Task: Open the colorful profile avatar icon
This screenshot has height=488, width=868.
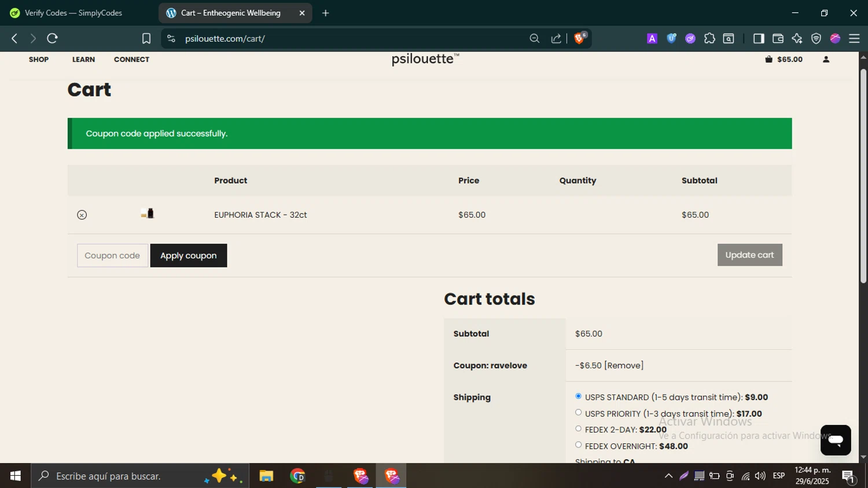Action: [835, 39]
